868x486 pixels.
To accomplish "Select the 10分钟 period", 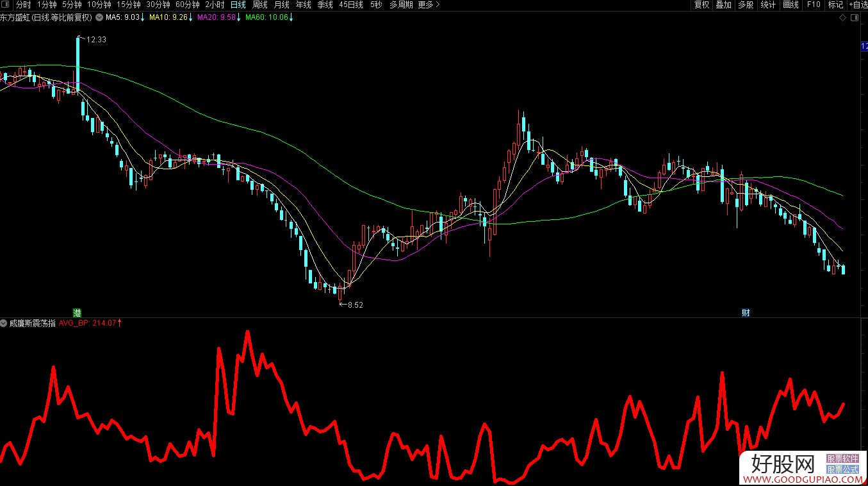I will tap(99, 4).
